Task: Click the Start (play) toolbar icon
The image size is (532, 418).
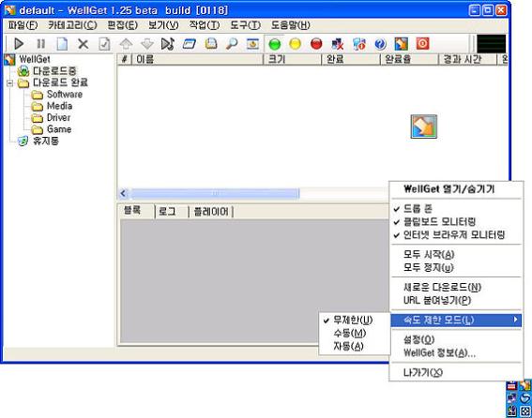Action: coord(19,44)
